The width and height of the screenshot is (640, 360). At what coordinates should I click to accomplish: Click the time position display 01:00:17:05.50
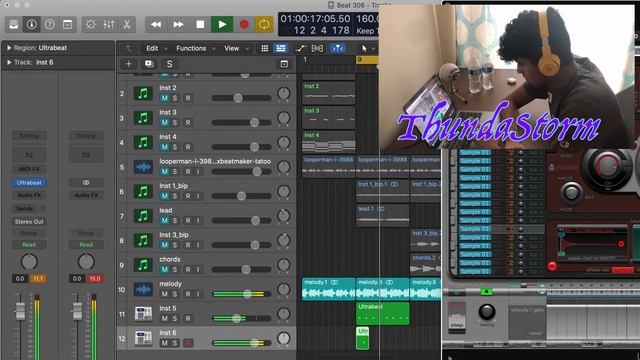[315, 19]
